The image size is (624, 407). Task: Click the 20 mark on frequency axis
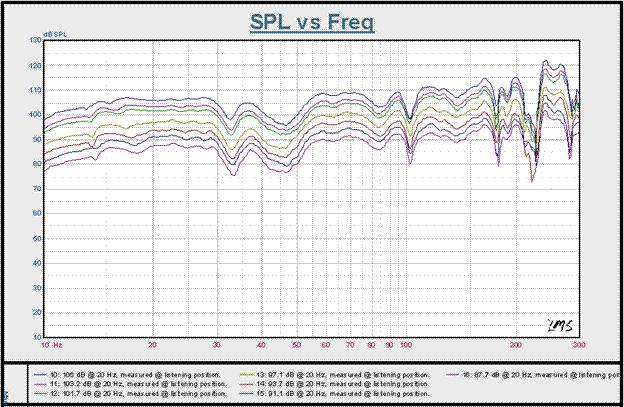tap(153, 344)
